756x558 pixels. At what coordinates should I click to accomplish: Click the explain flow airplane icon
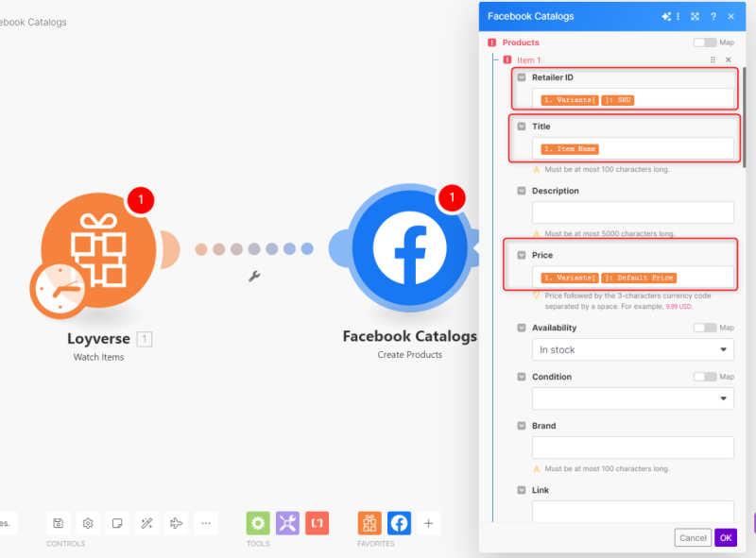point(176,523)
